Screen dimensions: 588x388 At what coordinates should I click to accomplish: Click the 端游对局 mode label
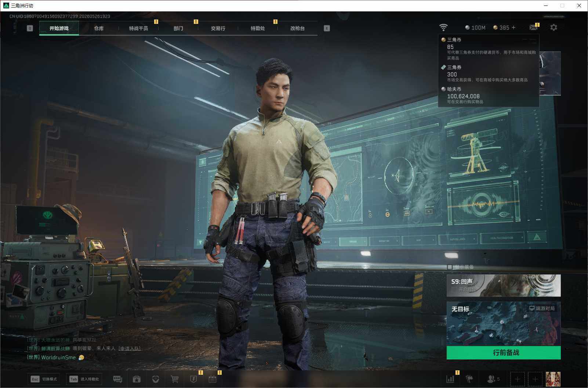[542, 308]
